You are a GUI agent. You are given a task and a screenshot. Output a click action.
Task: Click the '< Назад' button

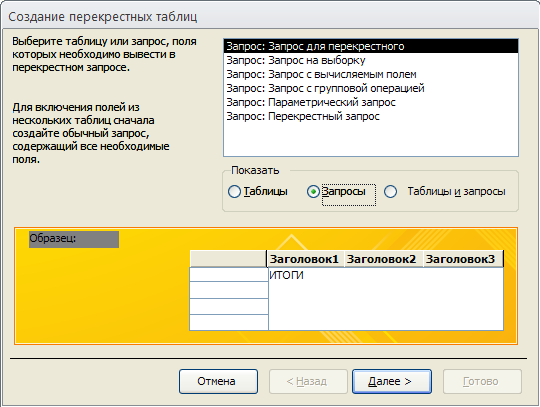(x=308, y=381)
